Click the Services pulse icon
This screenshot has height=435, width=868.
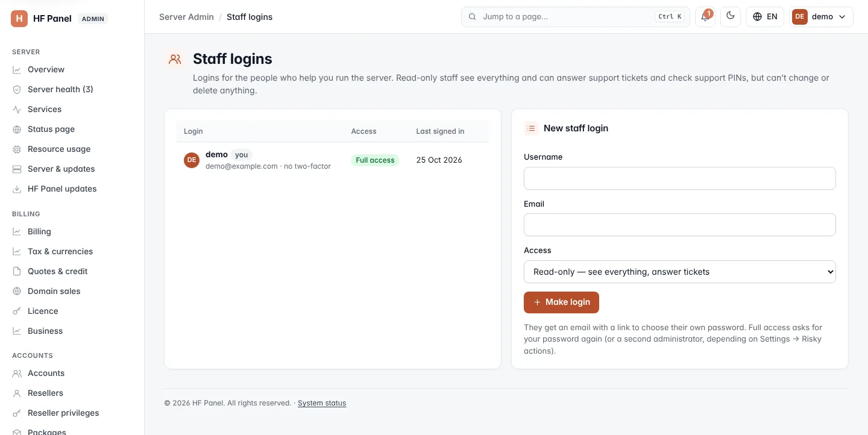tap(17, 110)
